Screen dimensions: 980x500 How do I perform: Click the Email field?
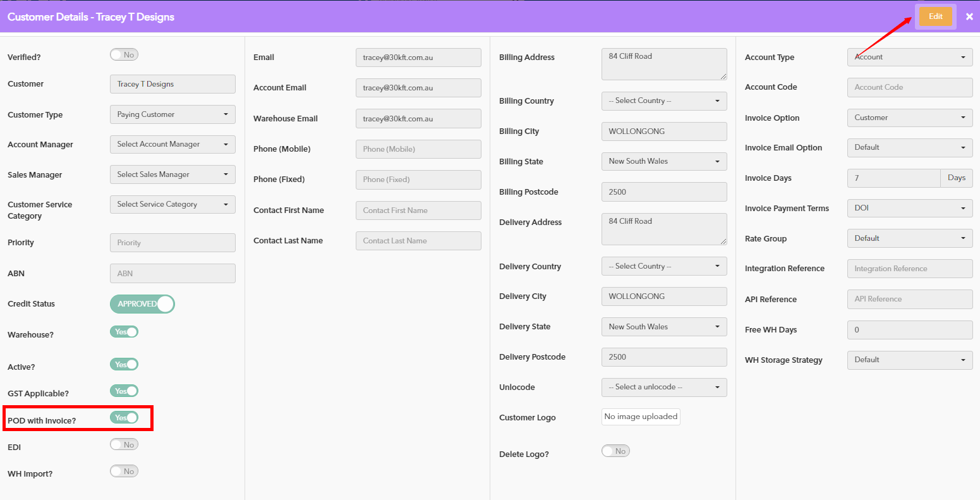[x=418, y=58]
